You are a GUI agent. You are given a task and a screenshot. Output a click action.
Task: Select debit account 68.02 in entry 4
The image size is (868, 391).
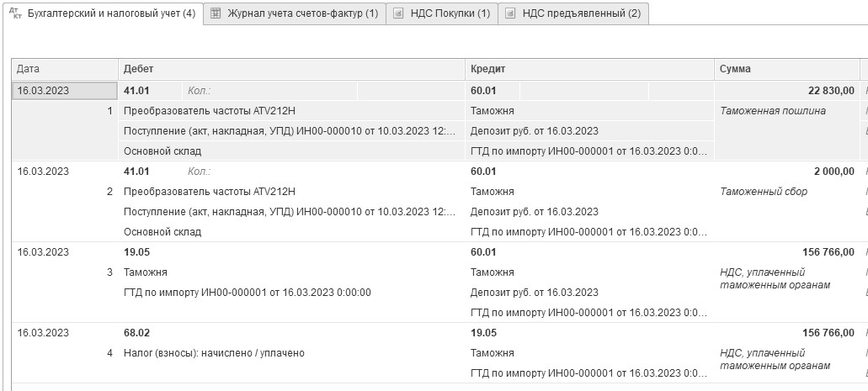(136, 332)
